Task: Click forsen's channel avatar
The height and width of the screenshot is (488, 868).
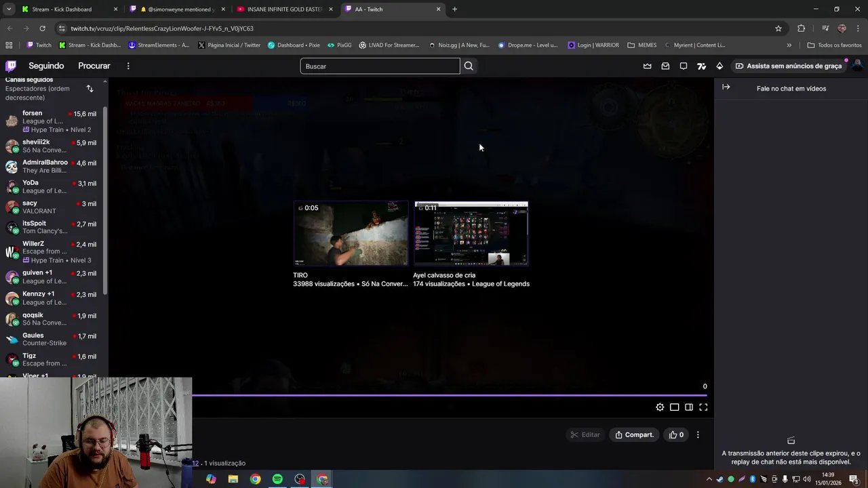Action: click(x=12, y=121)
